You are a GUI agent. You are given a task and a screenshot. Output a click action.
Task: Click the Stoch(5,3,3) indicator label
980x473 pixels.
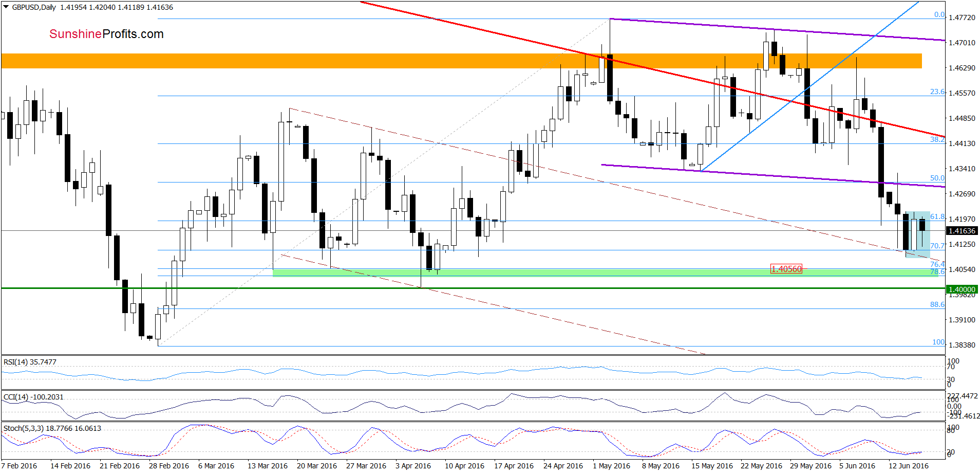coord(52,428)
